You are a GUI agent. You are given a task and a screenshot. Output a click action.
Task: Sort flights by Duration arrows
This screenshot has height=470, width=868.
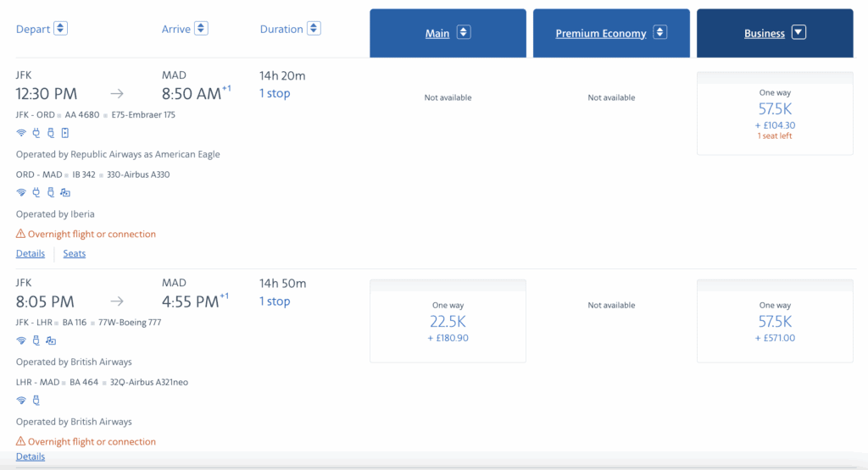[314, 28]
